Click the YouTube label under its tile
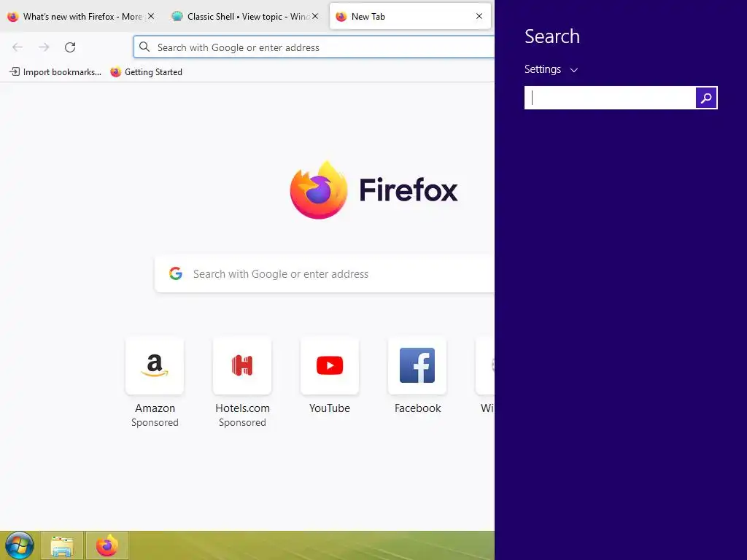This screenshot has width=747, height=560. pyautogui.click(x=330, y=408)
